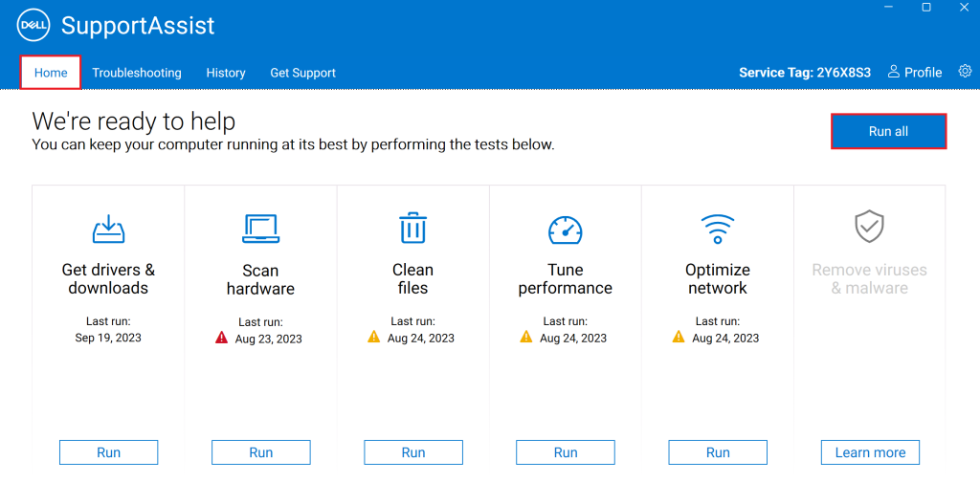Click the Optimize network Wi-Fi icon
This screenshot has height=482, width=980.
718,229
